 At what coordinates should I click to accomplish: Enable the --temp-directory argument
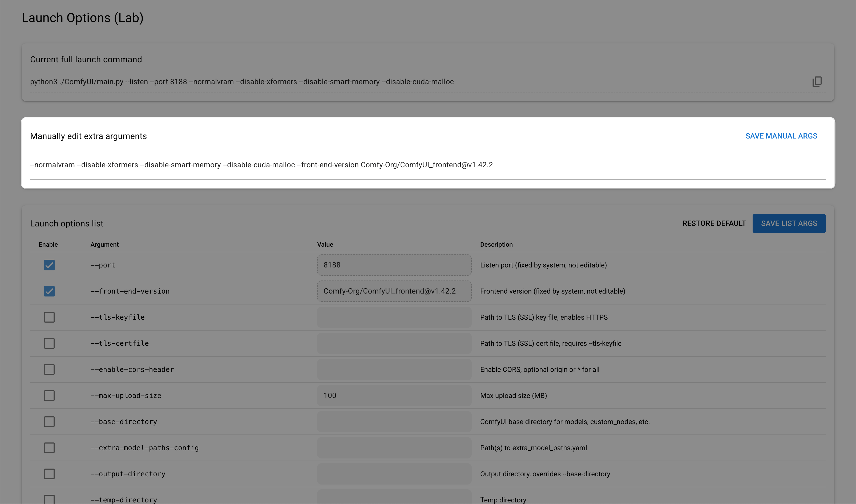(49, 499)
